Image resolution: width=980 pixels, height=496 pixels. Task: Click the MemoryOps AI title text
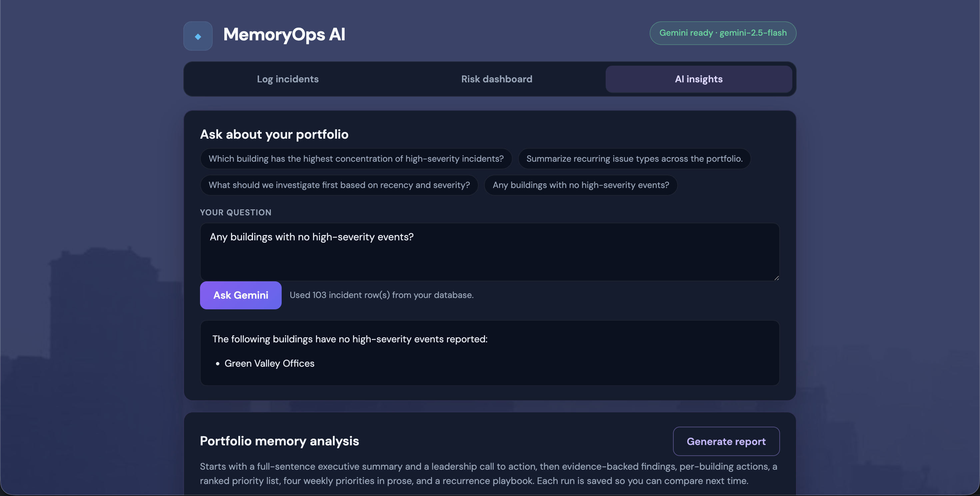tap(284, 35)
